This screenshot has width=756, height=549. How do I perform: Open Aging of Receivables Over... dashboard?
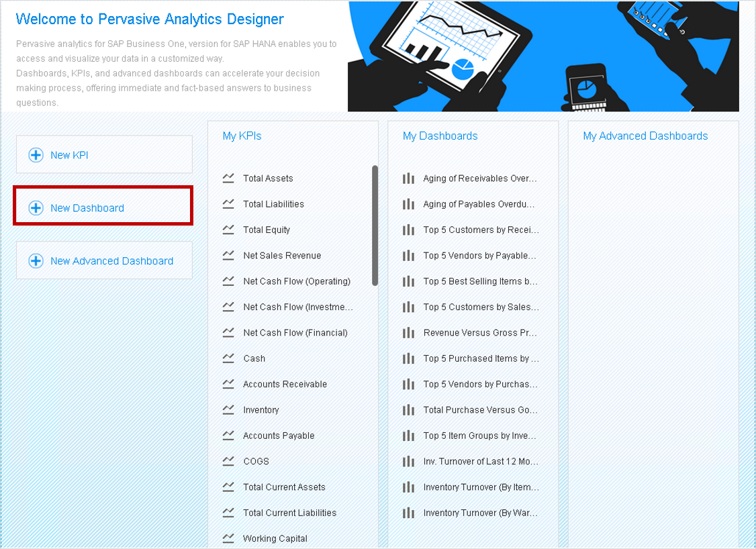(x=480, y=179)
